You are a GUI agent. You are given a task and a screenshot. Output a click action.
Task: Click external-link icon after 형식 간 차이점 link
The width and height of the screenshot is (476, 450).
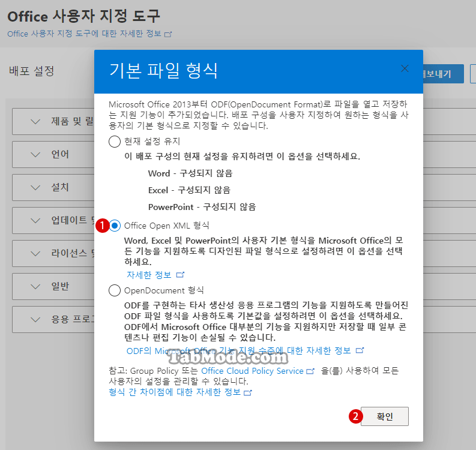[248, 392]
